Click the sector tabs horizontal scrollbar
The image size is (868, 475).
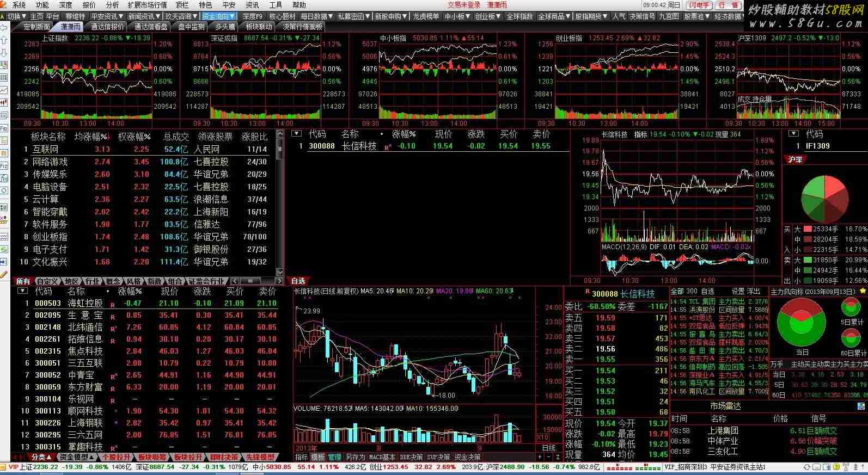[256, 281]
